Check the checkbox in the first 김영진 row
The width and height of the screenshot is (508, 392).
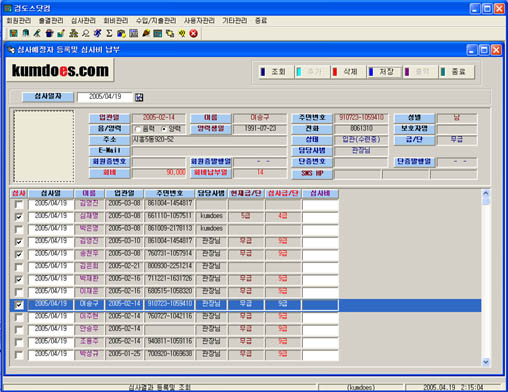point(19,204)
